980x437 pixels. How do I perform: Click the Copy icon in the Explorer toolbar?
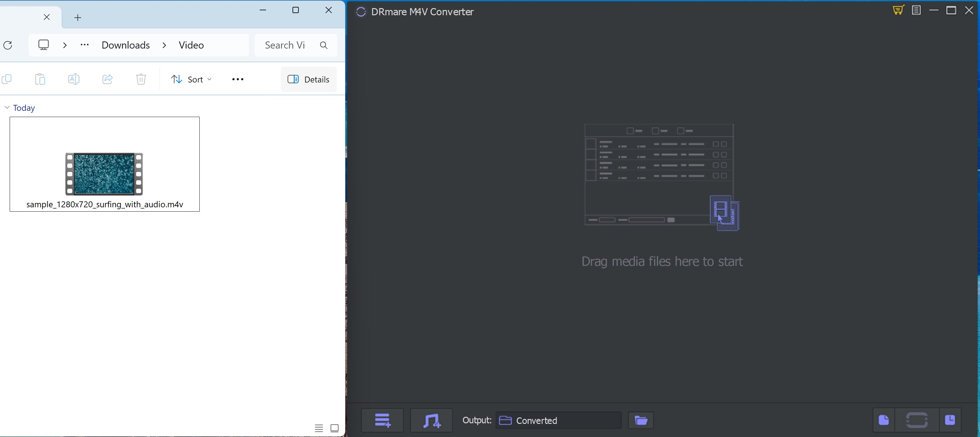click(7, 79)
